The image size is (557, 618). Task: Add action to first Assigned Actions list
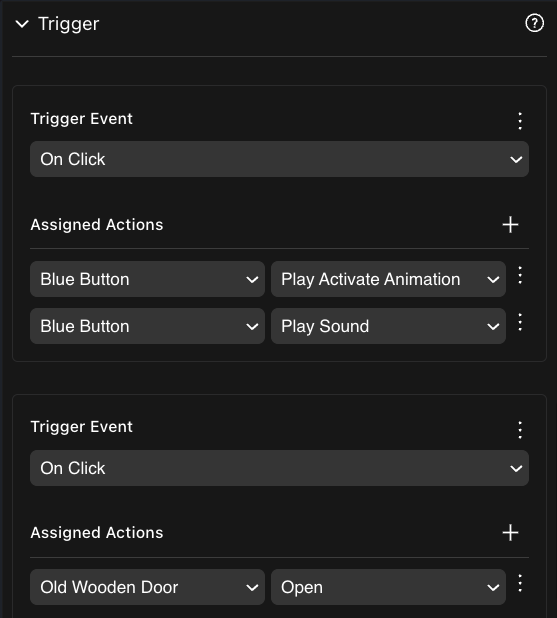(510, 225)
